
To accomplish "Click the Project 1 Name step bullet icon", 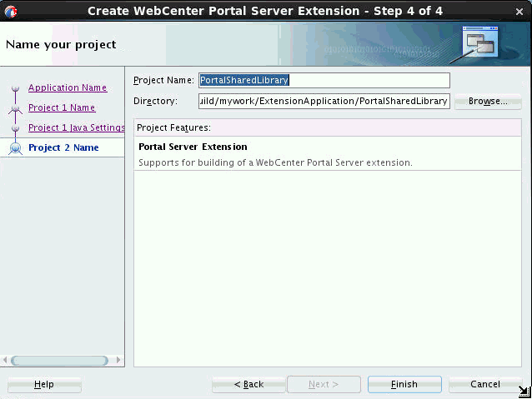I will pos(15,108).
